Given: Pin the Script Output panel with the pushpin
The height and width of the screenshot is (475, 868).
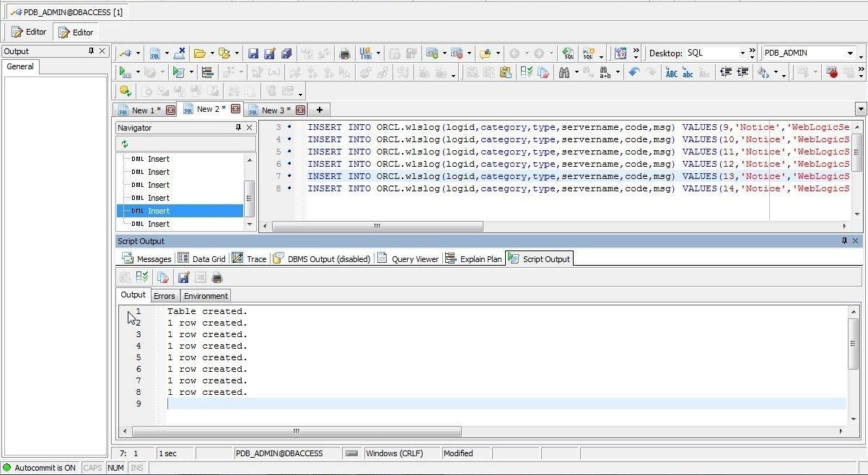Looking at the screenshot, I should coord(844,241).
